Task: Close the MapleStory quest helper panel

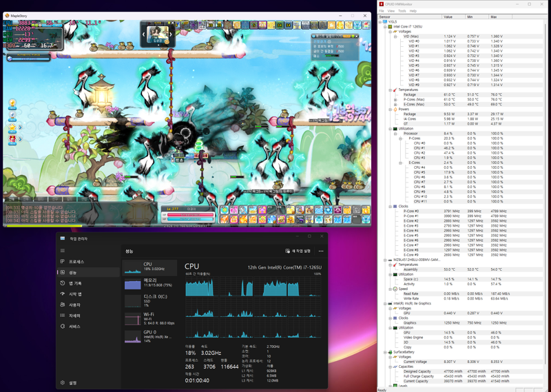Action: (356, 37)
